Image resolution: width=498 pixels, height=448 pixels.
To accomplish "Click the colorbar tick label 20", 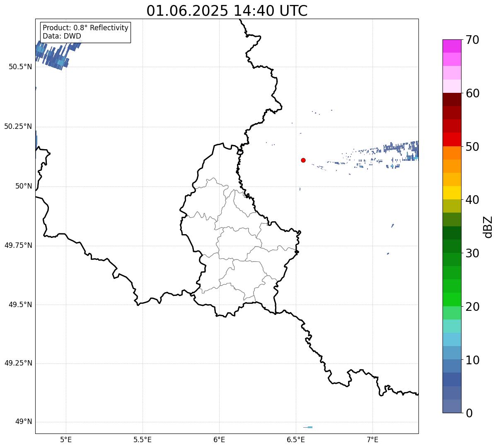I will coord(473,307).
